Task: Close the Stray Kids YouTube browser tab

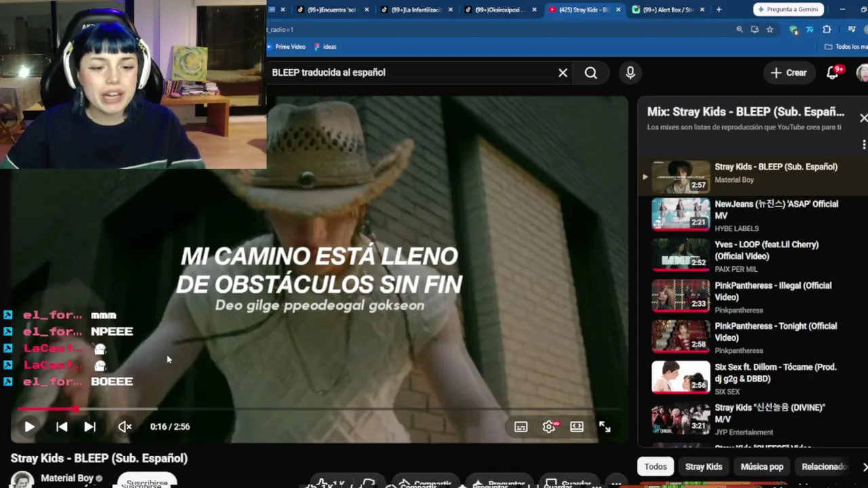Action: point(618,9)
